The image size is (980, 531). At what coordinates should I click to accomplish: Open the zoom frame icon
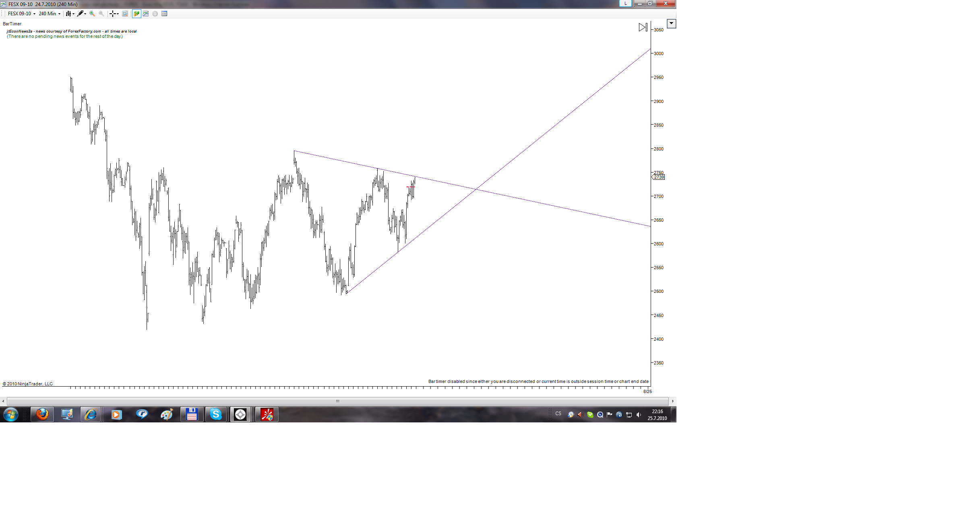[125, 14]
